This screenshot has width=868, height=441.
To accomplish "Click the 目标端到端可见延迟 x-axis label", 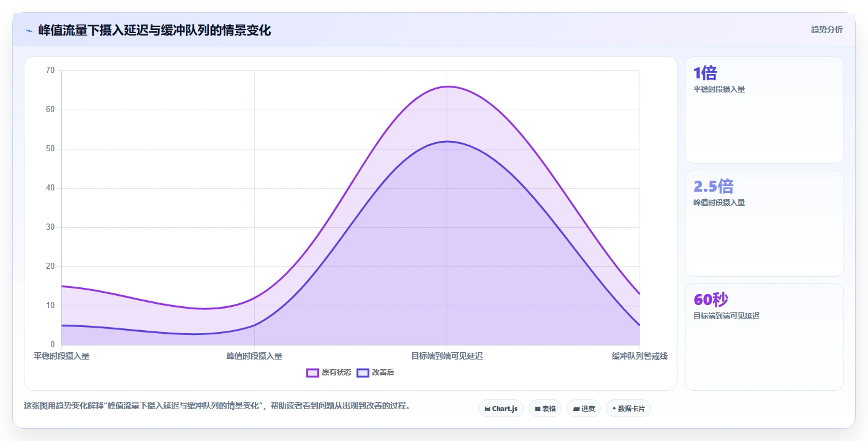I will tap(447, 356).
